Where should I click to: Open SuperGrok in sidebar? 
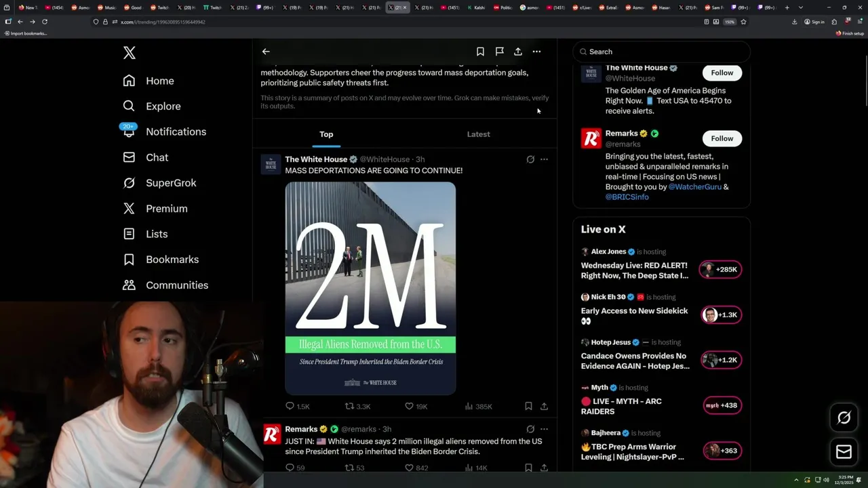click(160, 183)
